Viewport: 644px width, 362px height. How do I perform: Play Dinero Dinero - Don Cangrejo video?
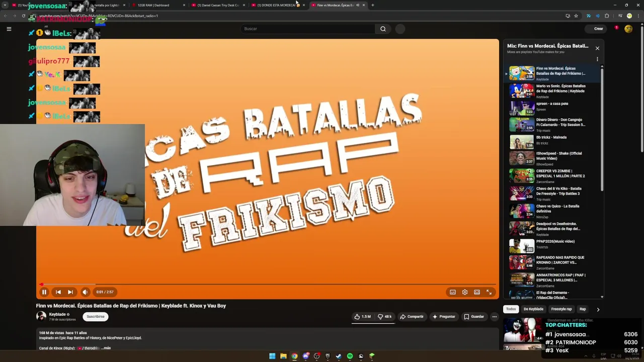click(x=552, y=125)
